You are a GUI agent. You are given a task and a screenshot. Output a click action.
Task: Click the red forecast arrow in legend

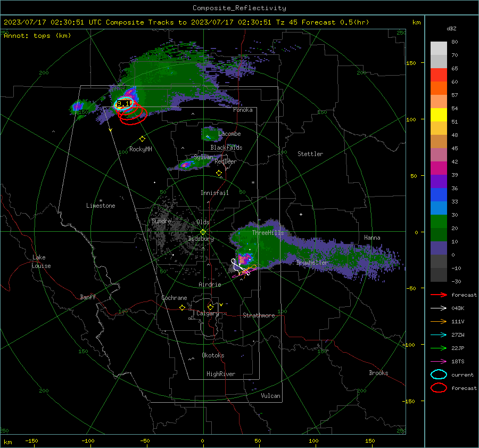click(x=439, y=295)
